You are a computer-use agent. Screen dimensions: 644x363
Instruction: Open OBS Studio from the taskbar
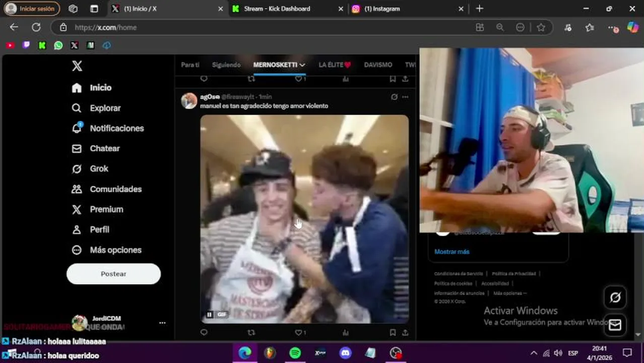[x=396, y=353]
